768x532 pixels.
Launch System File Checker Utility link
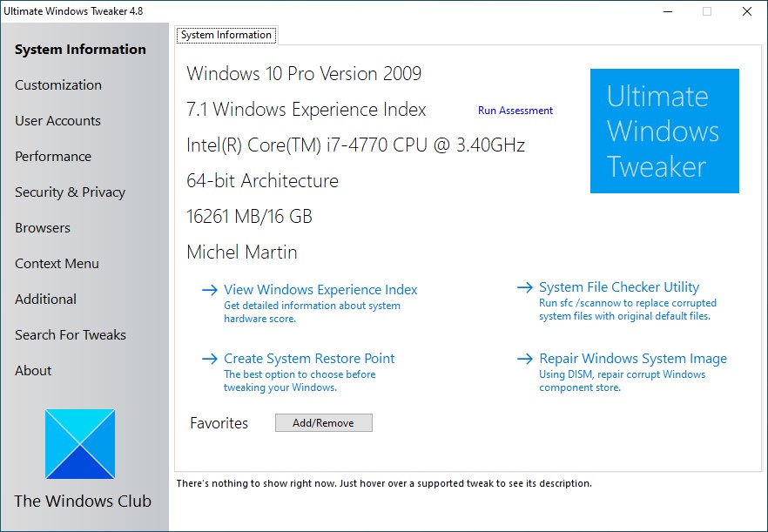pyautogui.click(x=619, y=287)
